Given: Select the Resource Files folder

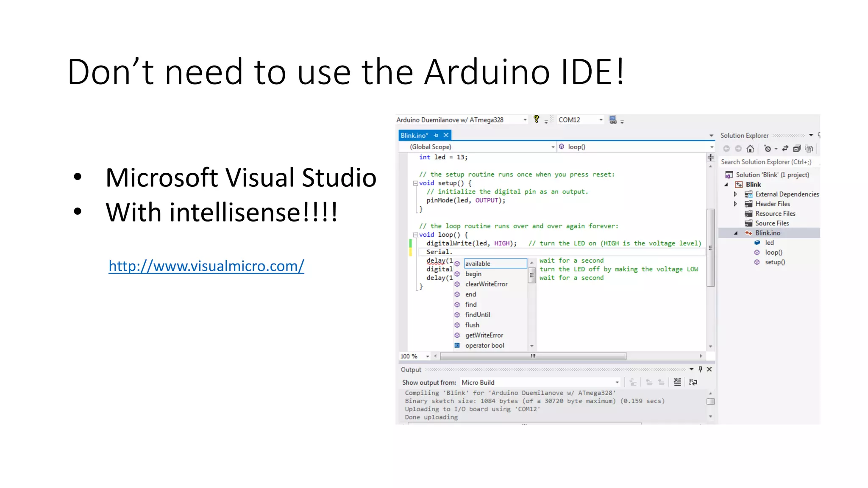Looking at the screenshot, I should (x=775, y=214).
